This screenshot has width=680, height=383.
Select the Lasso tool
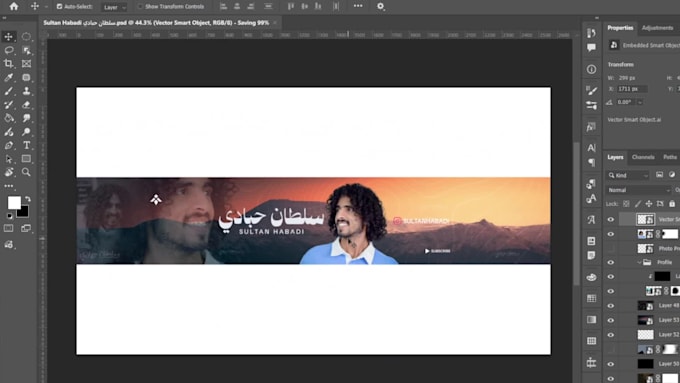tap(9, 50)
